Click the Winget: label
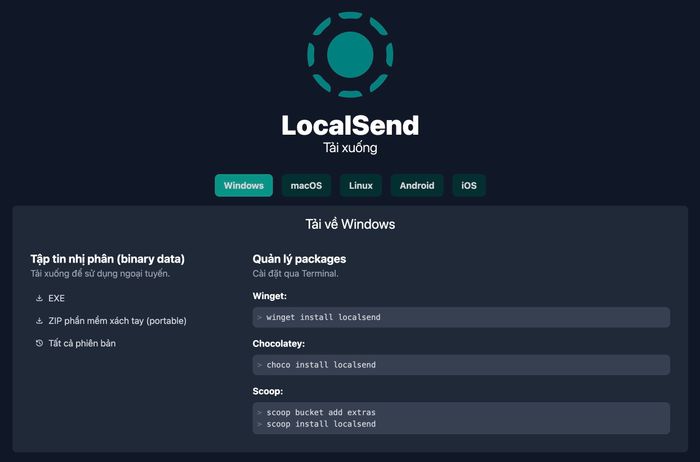Screen dimensions: 700x462 coord(270,296)
